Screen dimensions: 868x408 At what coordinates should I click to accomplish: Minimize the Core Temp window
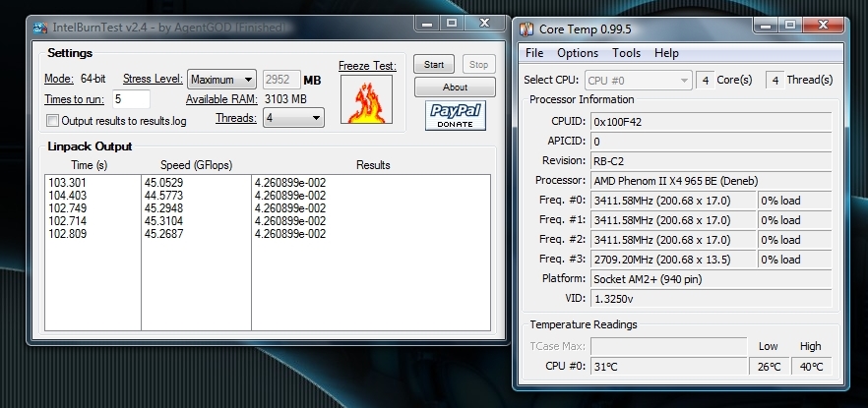pos(766,25)
